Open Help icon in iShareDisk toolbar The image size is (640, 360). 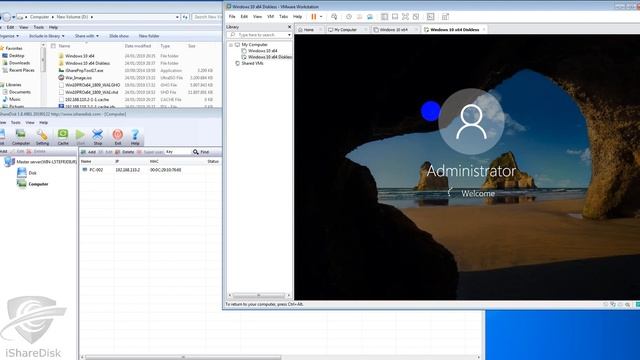point(135,137)
